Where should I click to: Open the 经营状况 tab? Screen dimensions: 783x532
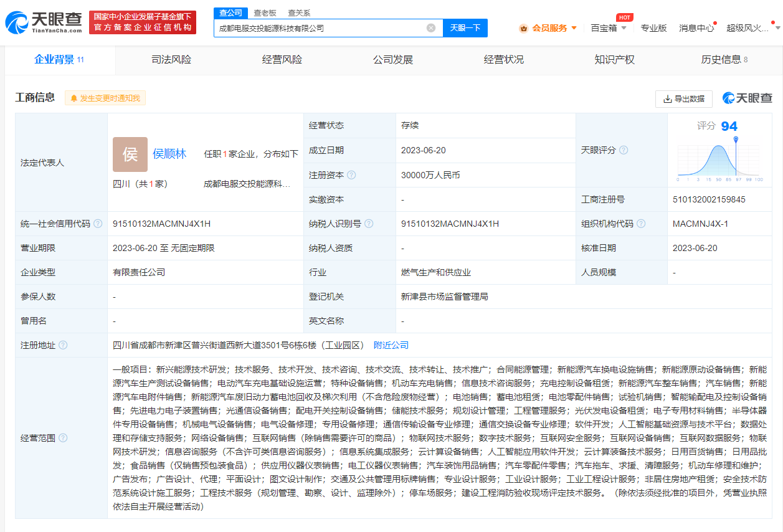pyautogui.click(x=504, y=60)
